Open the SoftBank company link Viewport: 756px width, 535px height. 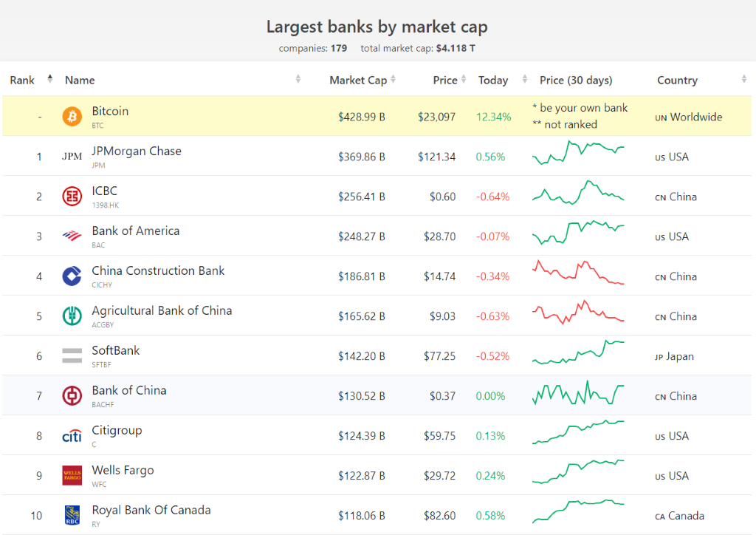(116, 351)
